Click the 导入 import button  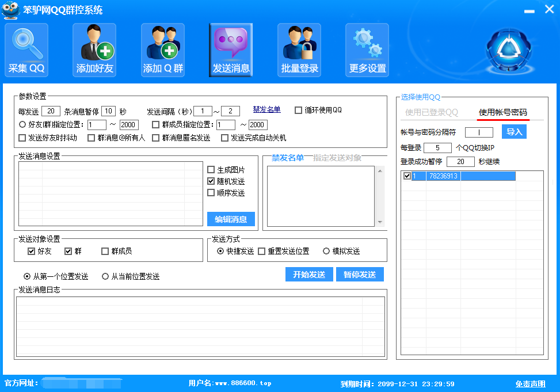point(515,131)
